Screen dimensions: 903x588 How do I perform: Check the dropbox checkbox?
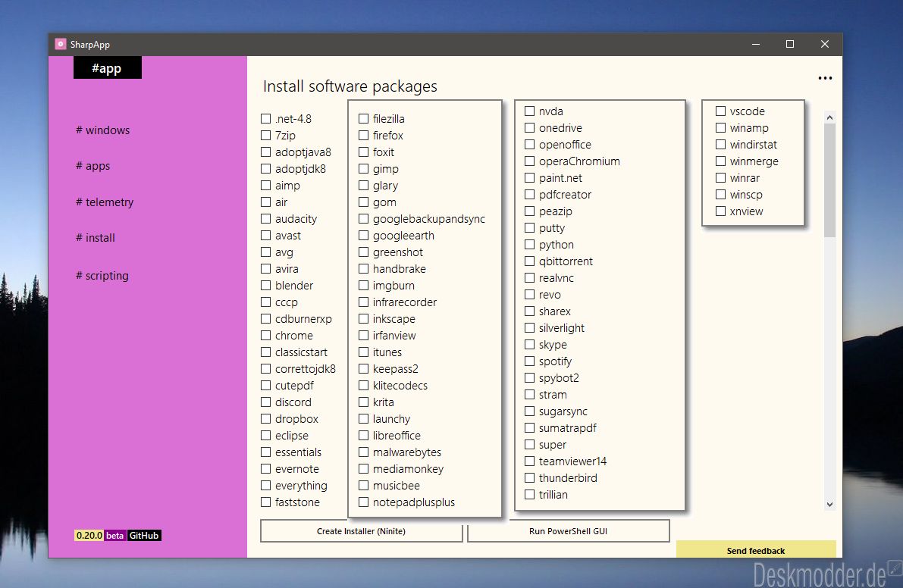265,419
